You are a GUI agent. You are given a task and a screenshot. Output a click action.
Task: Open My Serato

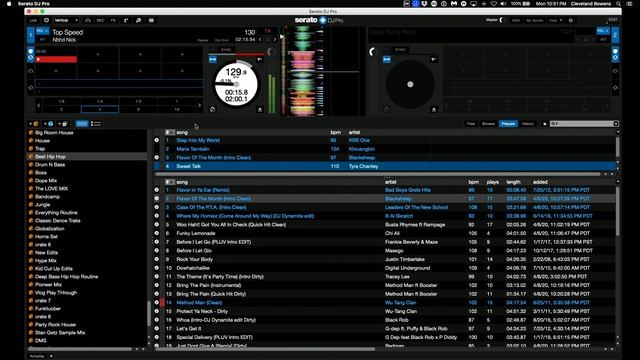point(535,20)
